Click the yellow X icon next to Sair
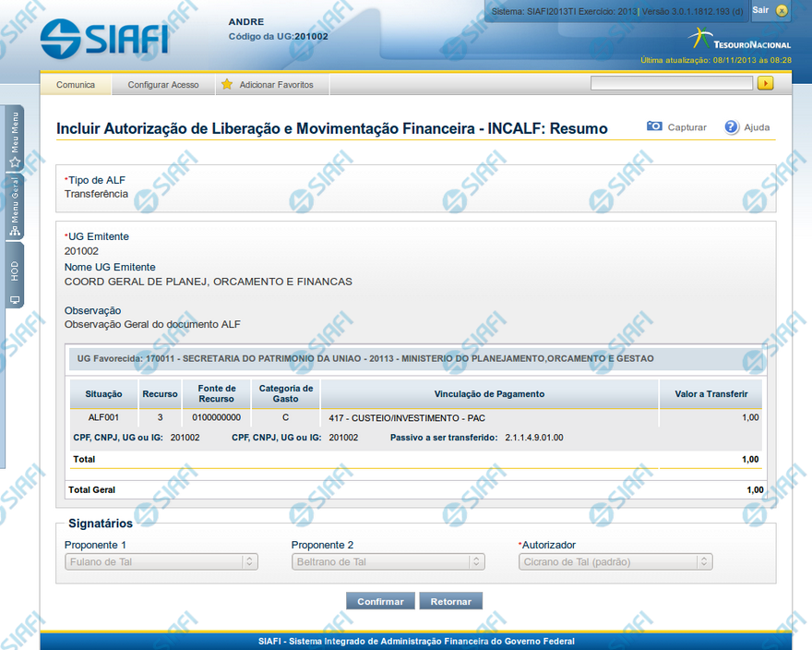Screen dimensions: 812x650 point(782,10)
